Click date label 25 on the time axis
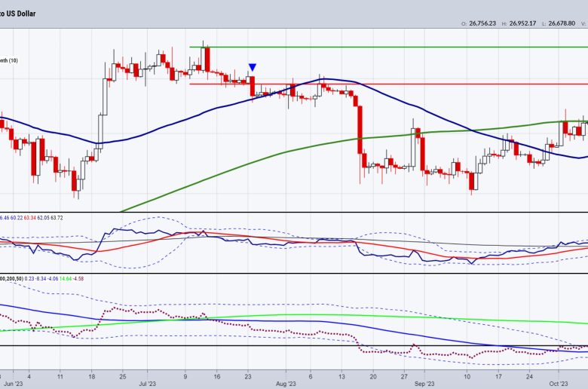Image resolution: width=588 pixels, height=389 pixels. [123, 377]
